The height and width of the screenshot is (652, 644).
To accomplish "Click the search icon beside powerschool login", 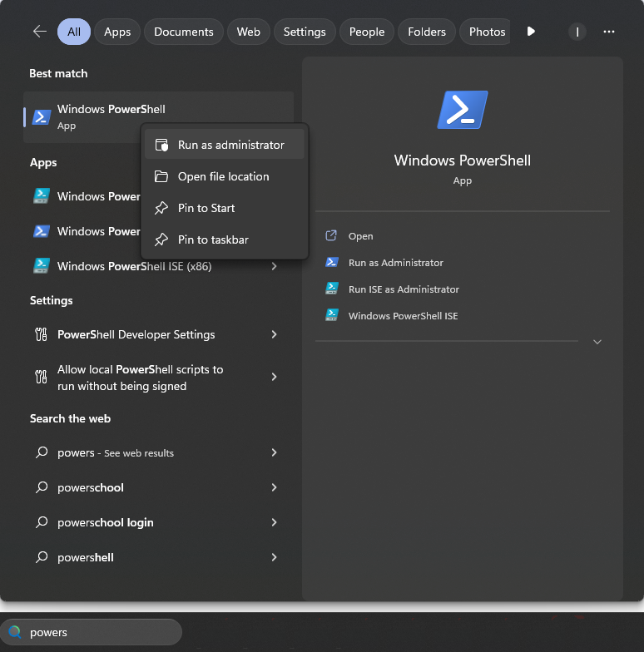I will 42,522.
